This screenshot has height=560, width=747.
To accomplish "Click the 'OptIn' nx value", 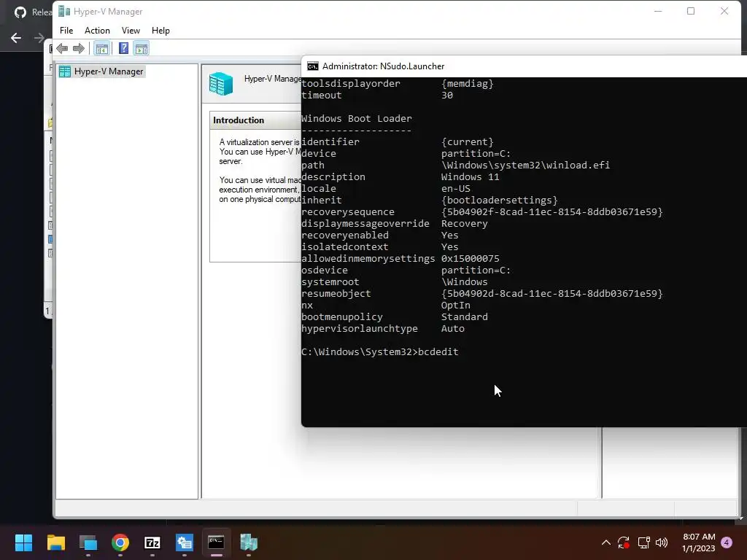I will pyautogui.click(x=455, y=306).
